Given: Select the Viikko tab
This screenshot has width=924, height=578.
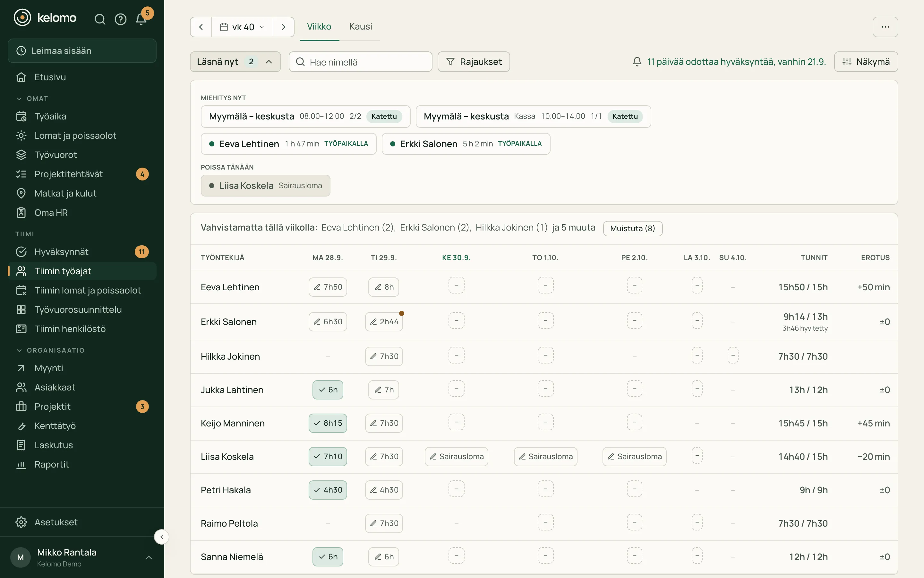Looking at the screenshot, I should [319, 26].
